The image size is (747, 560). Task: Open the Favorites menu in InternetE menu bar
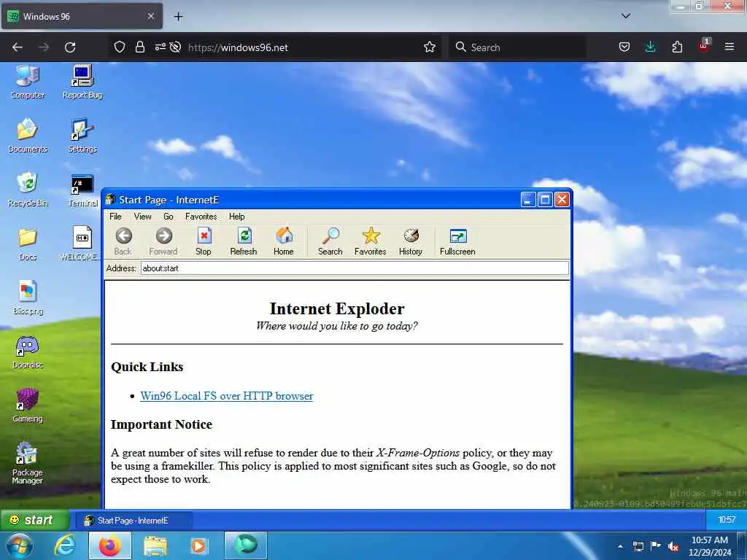pos(201,216)
